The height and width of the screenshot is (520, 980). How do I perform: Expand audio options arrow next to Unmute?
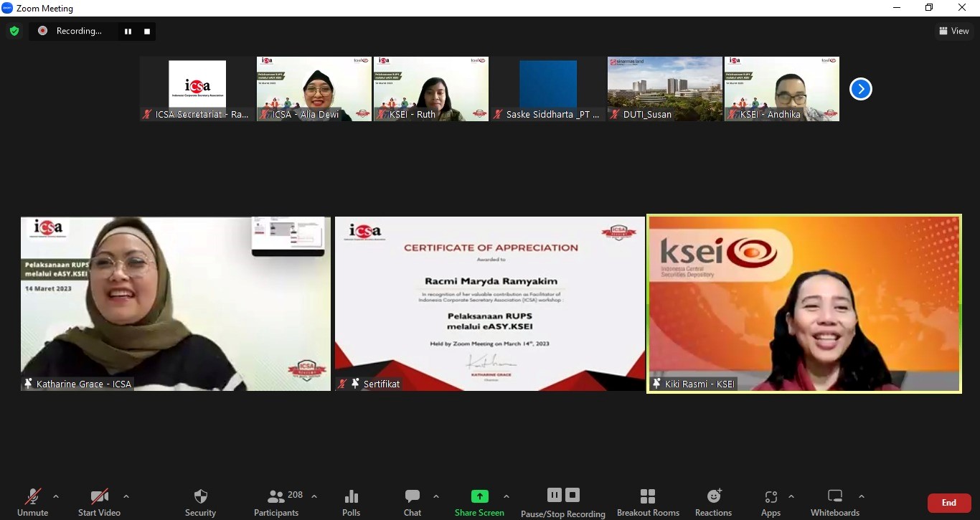coord(56,496)
